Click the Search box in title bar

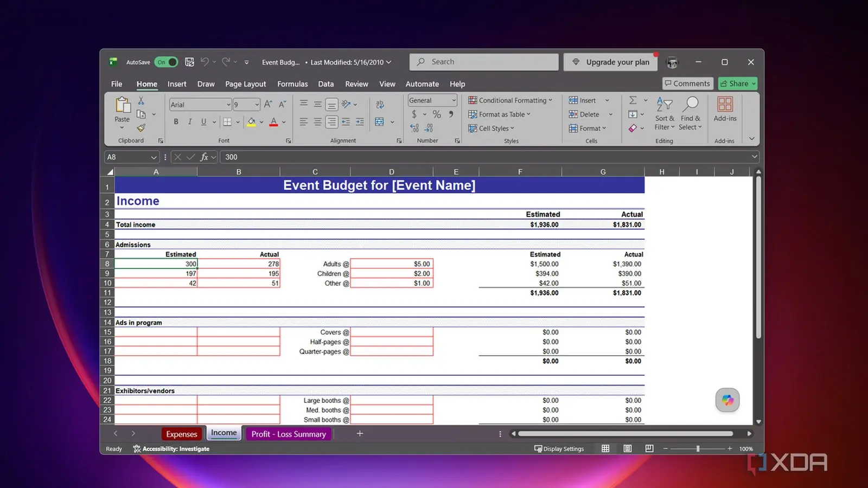(x=484, y=62)
